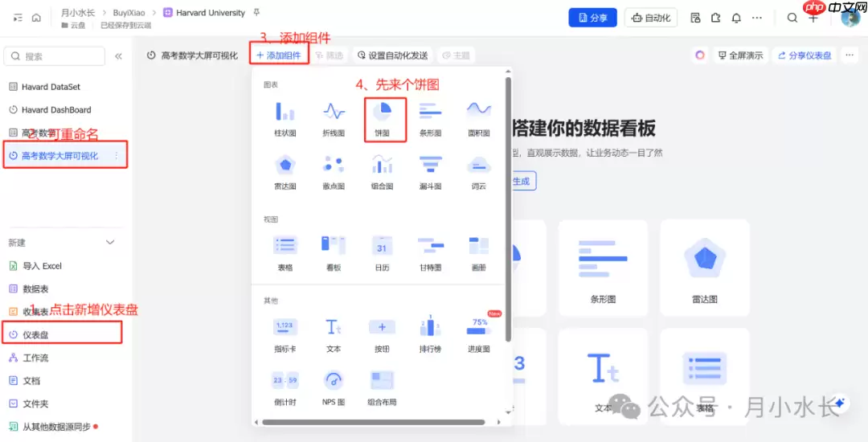Pin the Harvard University page

(x=256, y=12)
